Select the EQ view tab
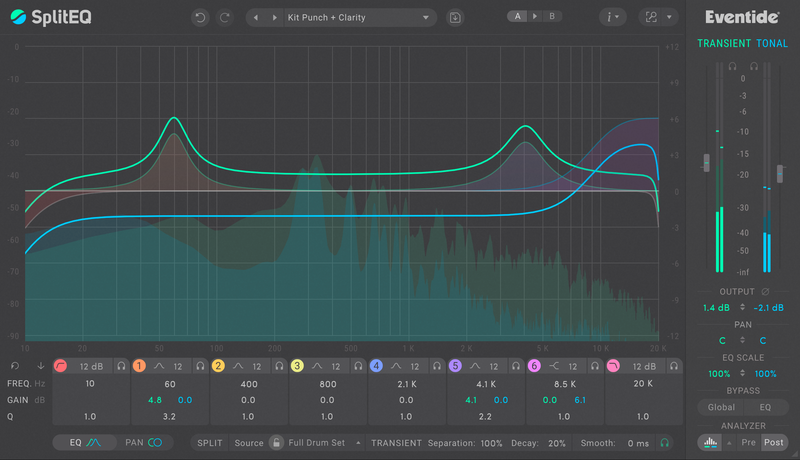Viewport: 800px width, 460px height. tap(85, 442)
